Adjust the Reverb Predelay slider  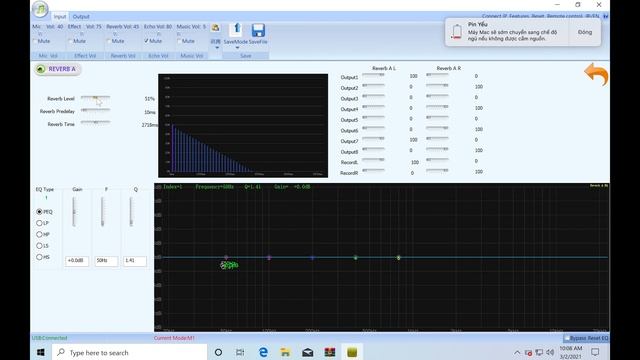pyautogui.click(x=96, y=110)
